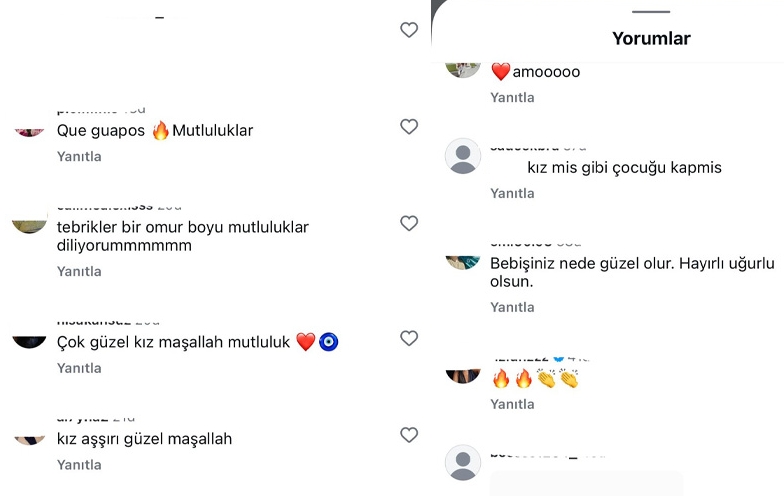Reply to the 'Que guapos' comment
The height and width of the screenshot is (496, 784).
click(79, 156)
